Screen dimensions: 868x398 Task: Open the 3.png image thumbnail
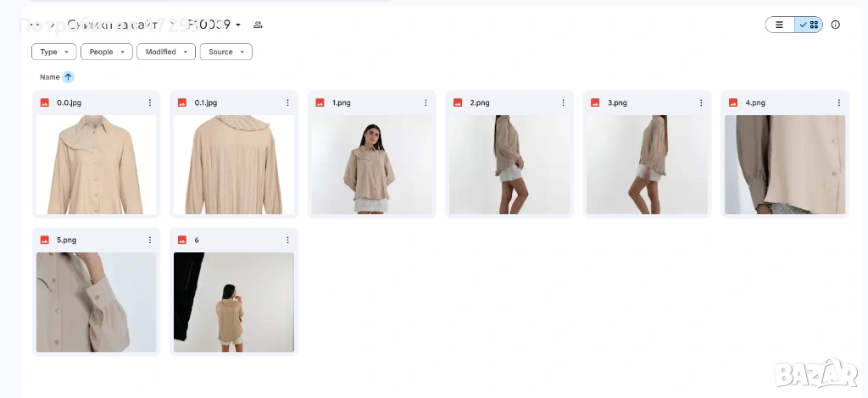647,164
